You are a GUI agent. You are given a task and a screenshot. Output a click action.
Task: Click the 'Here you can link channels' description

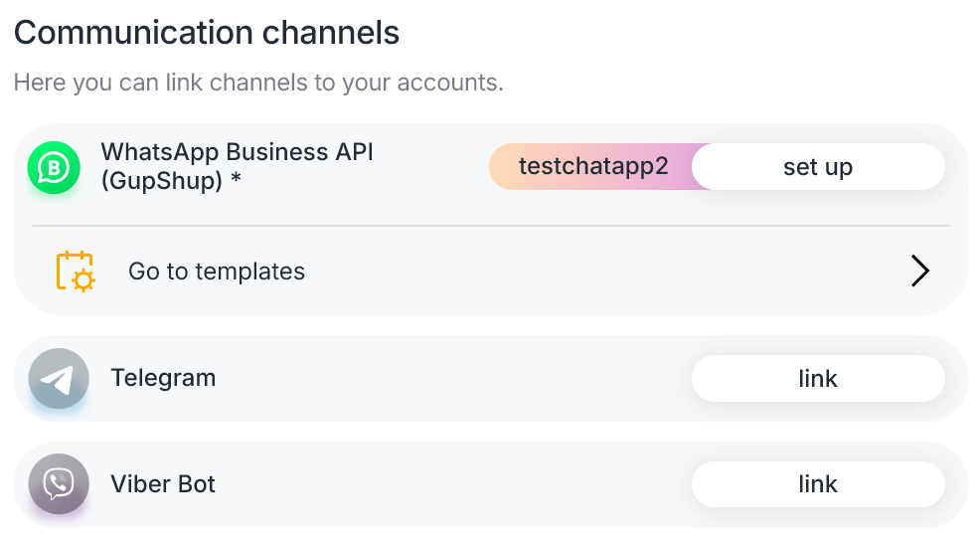(258, 83)
